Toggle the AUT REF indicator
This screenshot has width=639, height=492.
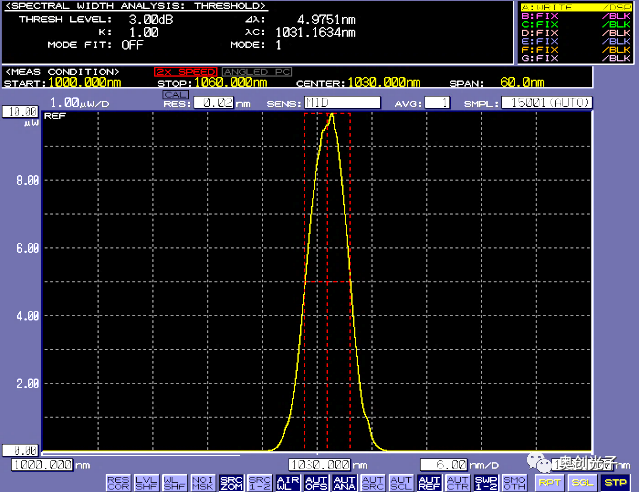(x=429, y=483)
